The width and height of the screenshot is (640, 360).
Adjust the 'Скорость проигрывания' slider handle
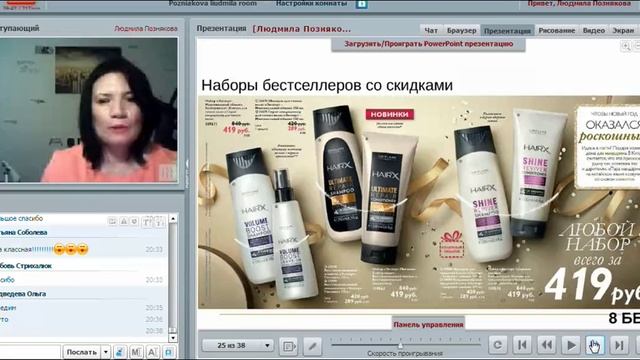pyautogui.click(x=400, y=345)
